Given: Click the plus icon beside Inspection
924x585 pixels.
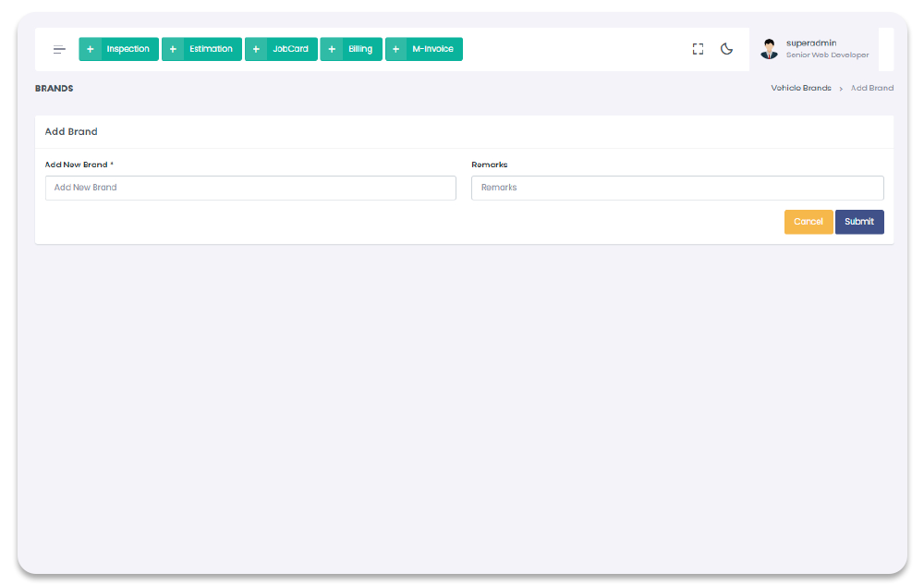Looking at the screenshot, I should [90, 50].
